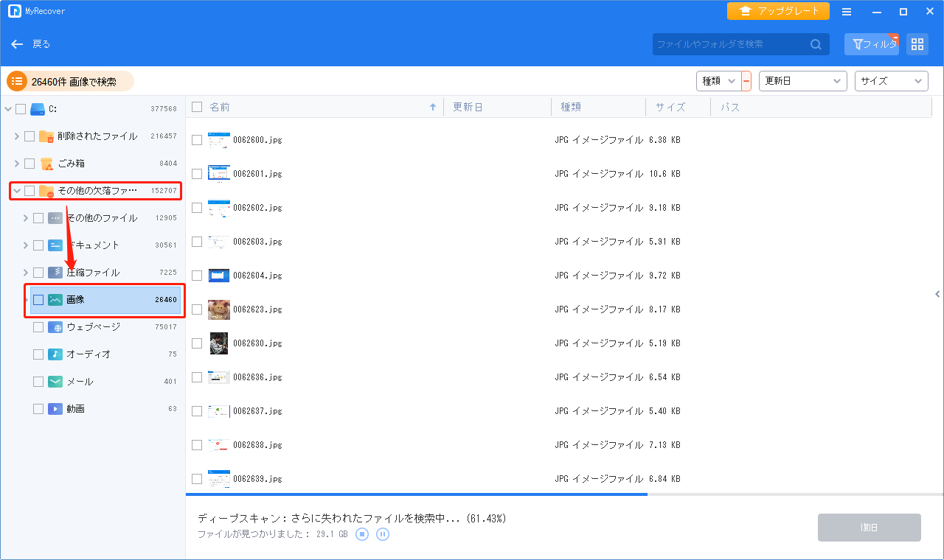Open the 更新日 filter dropdown
Screen dimensions: 944x560
(803, 81)
